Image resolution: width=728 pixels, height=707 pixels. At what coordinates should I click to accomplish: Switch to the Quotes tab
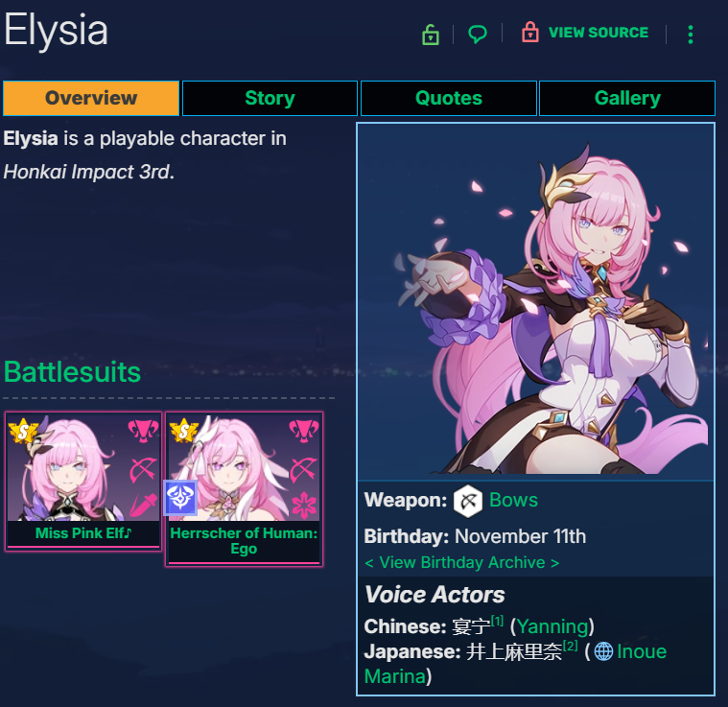click(449, 98)
